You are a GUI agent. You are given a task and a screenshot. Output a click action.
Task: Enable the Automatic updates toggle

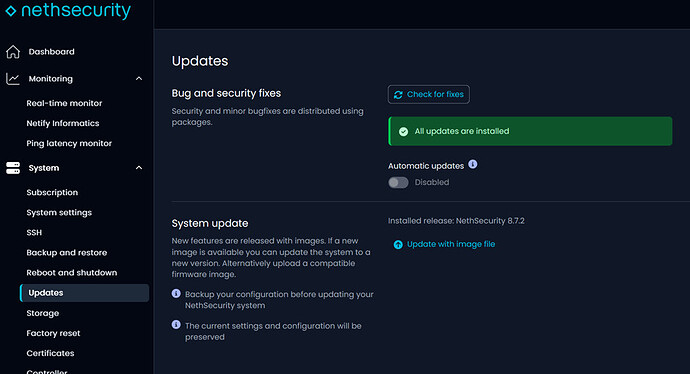pos(398,182)
